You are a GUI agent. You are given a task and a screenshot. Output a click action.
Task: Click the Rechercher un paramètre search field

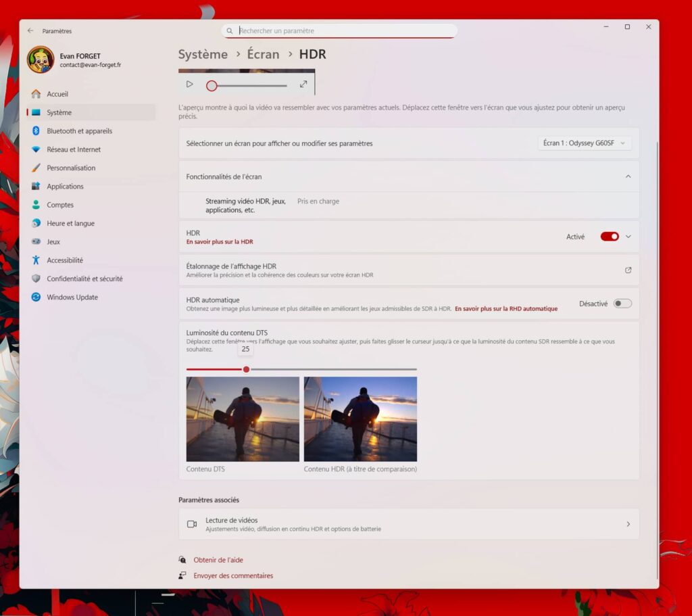pyautogui.click(x=341, y=31)
